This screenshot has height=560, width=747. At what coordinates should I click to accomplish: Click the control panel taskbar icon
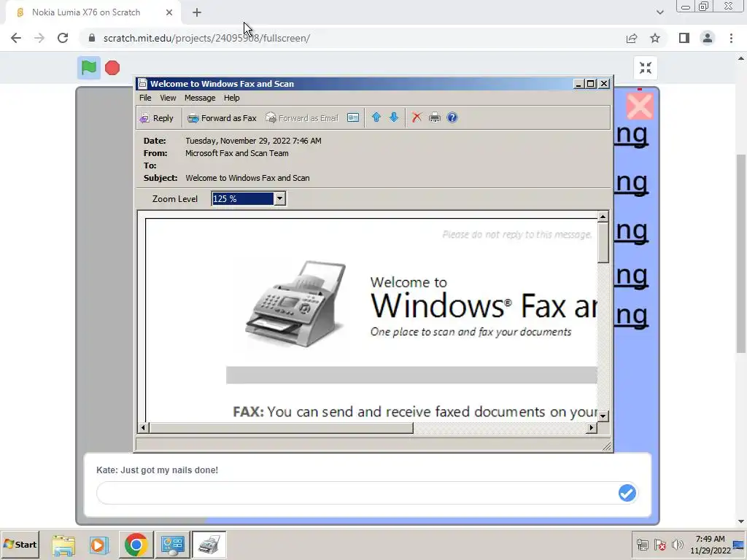(x=172, y=545)
